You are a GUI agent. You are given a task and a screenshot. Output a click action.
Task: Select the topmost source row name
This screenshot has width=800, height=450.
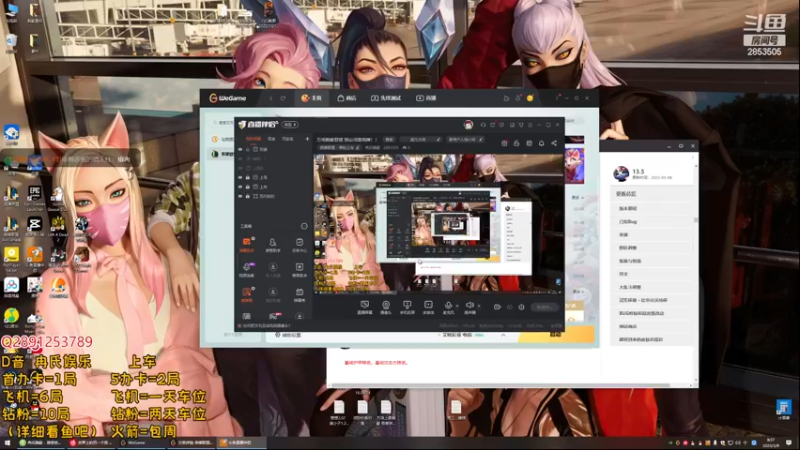click(264, 149)
